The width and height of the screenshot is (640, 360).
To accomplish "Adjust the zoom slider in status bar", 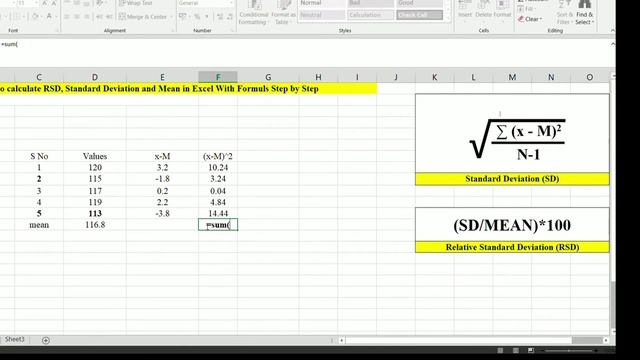I will [x=569, y=350].
